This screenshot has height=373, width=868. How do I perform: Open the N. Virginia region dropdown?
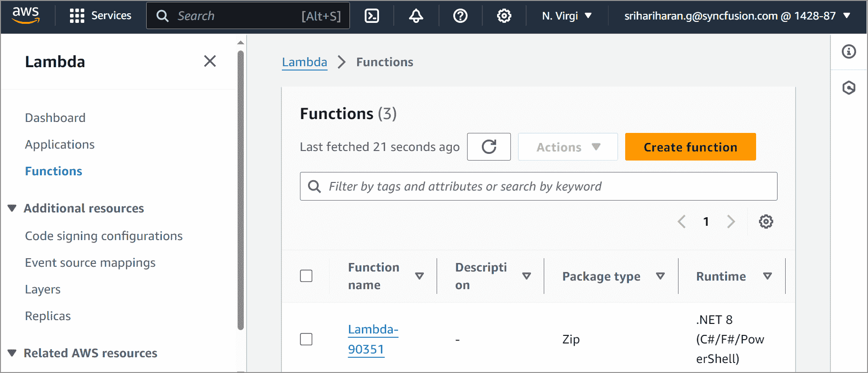(567, 16)
